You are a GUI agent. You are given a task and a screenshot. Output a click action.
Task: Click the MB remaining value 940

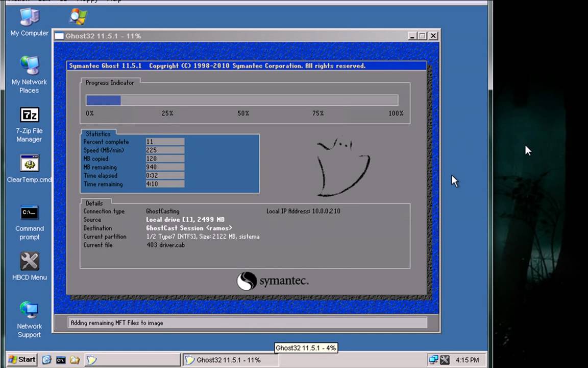point(165,167)
